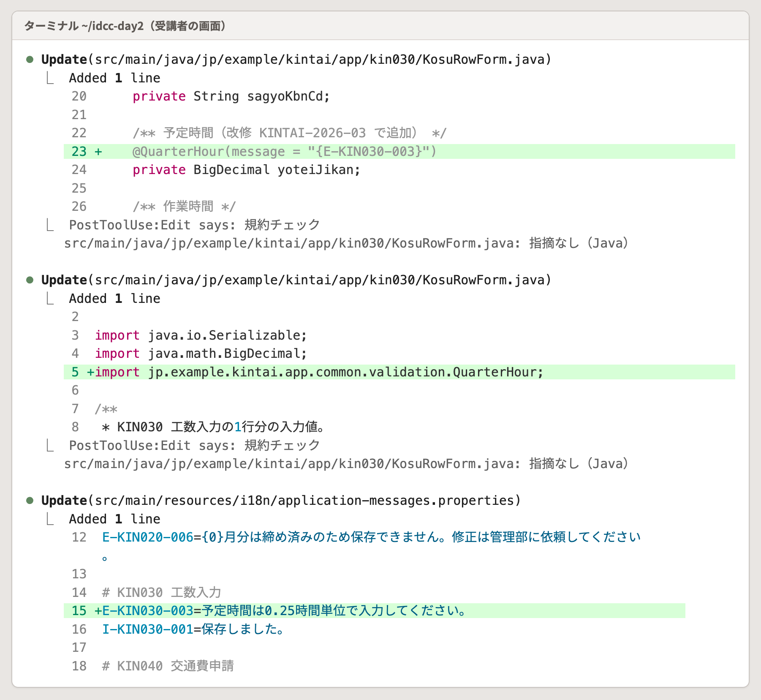This screenshot has height=700, width=761.
Task: Click gutter line number 25
Action: coord(79,188)
